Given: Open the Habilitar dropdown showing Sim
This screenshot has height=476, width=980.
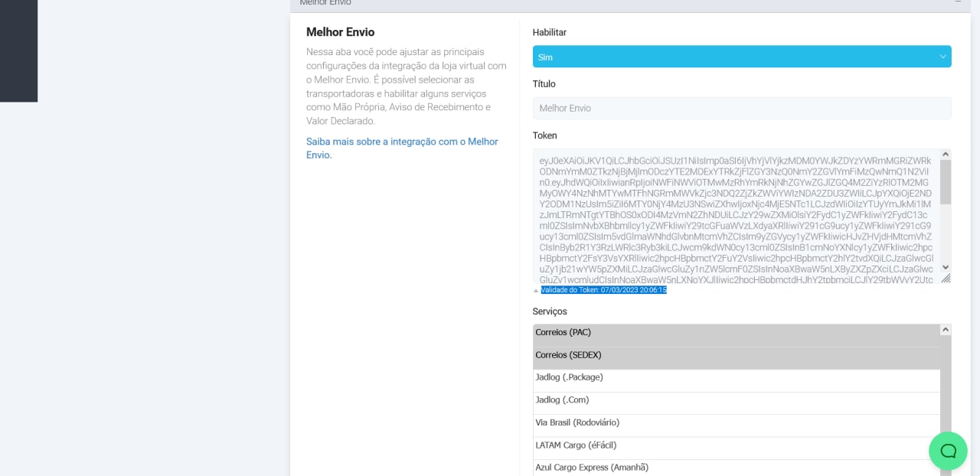Looking at the screenshot, I should coord(741,57).
